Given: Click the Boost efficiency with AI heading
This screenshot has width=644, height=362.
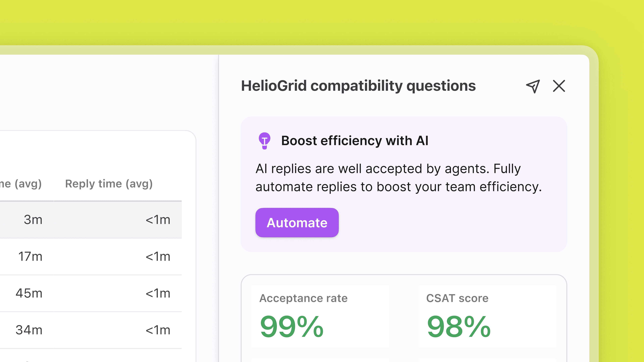Looking at the screenshot, I should pyautogui.click(x=355, y=141).
